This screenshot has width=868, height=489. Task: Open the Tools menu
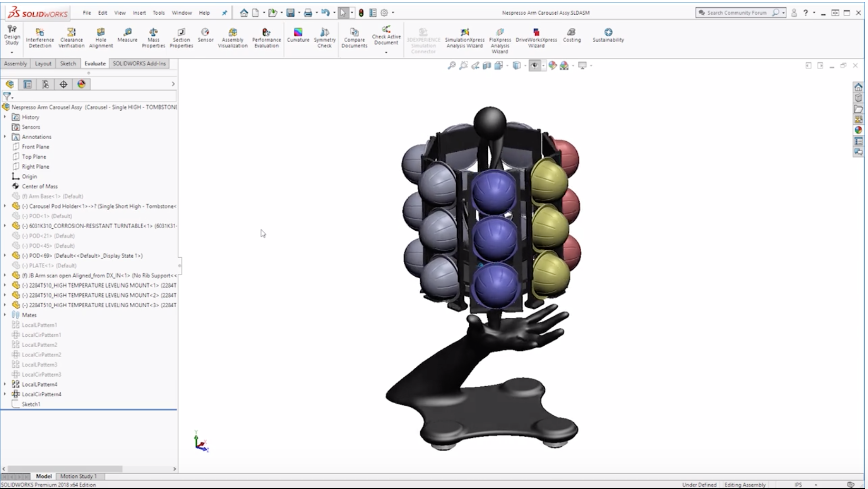click(x=159, y=13)
